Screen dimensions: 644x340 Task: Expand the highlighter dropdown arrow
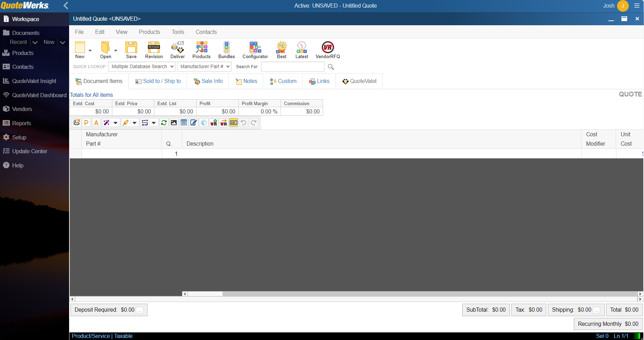[134, 123]
